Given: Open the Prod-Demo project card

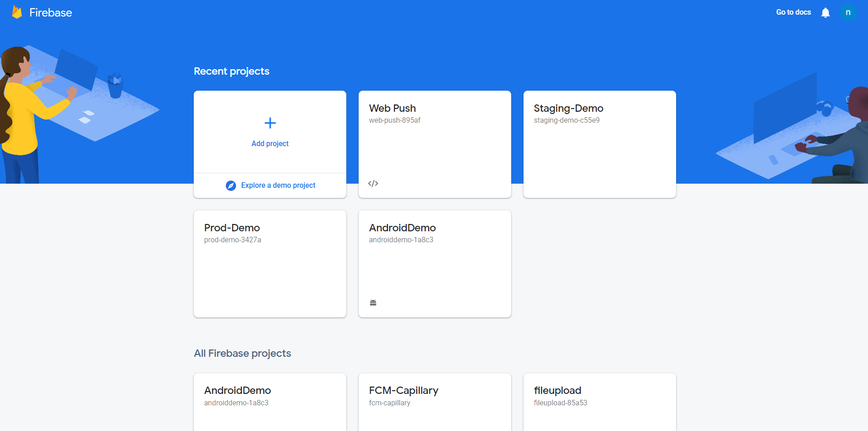Looking at the screenshot, I should (270, 264).
